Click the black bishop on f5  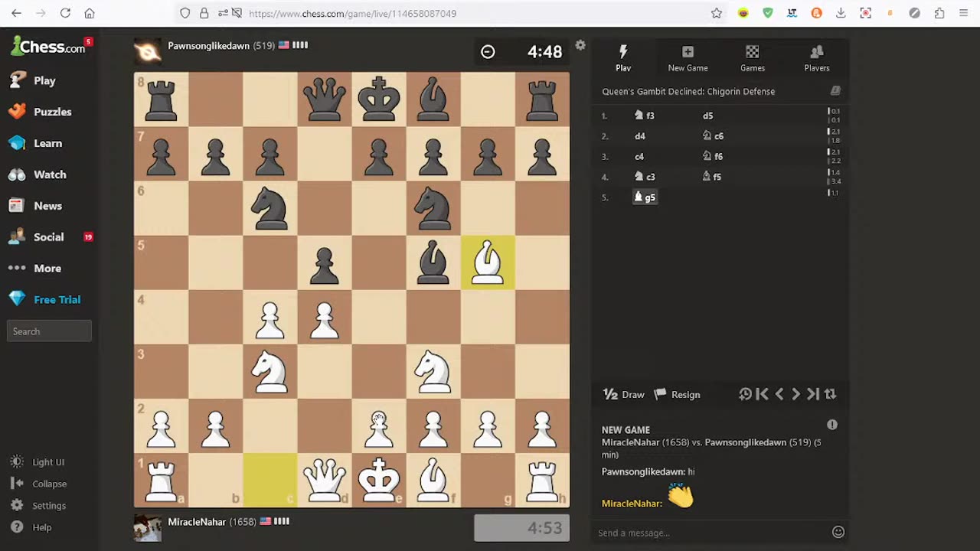click(433, 262)
